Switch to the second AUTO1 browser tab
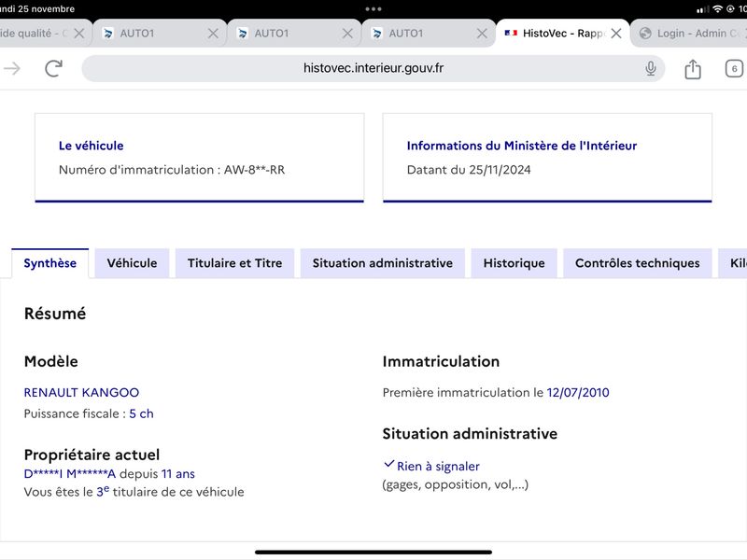This screenshot has height=560, width=747. pyautogui.click(x=294, y=34)
